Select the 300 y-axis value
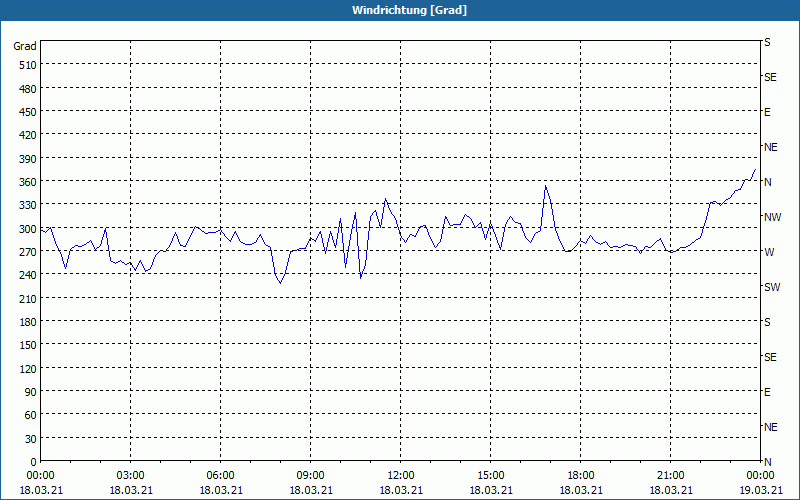Image resolution: width=800 pixels, height=500 pixels. click(29, 229)
